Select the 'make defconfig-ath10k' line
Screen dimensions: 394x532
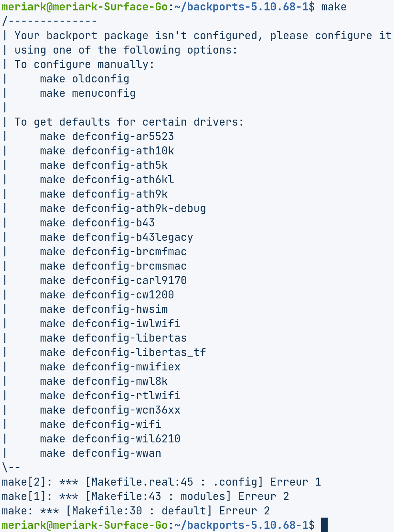click(107, 151)
